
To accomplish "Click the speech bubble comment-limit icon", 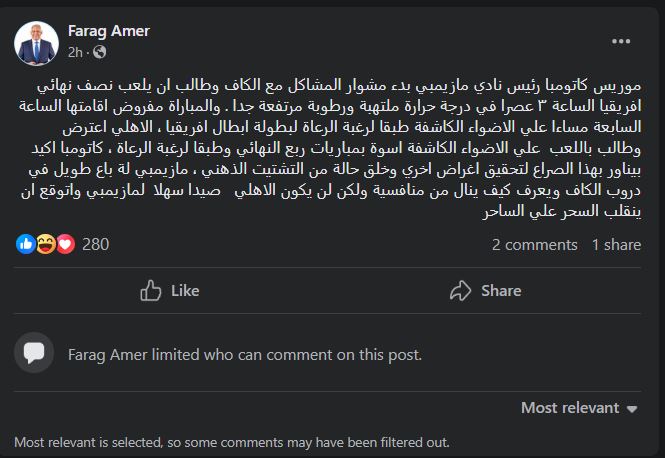I will (34, 353).
